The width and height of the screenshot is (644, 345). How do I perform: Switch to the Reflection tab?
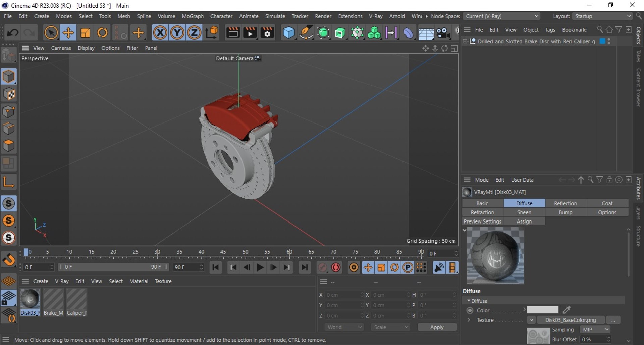(x=566, y=203)
